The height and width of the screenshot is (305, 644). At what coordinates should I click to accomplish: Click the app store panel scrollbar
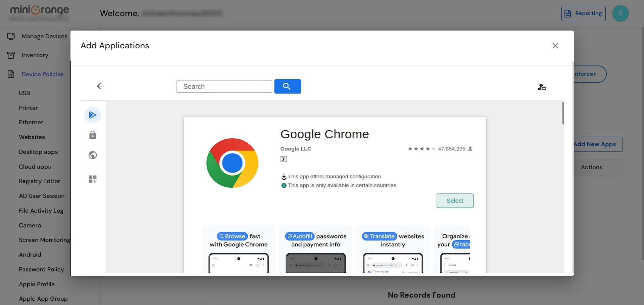(x=563, y=114)
